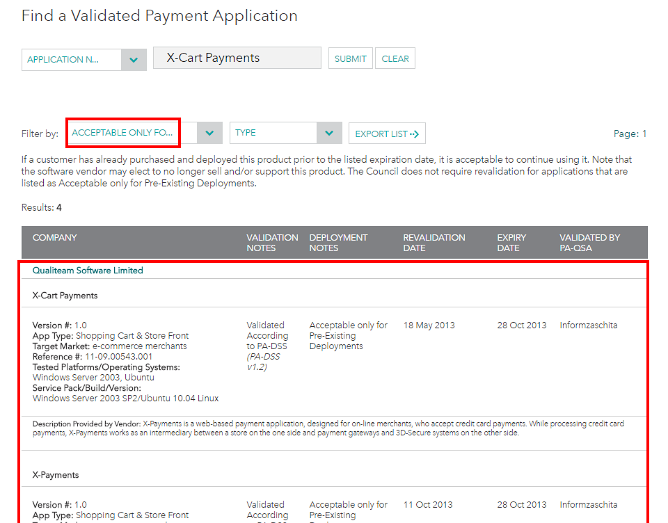Click Windows Server 2003 SP2/Ubuntu 10.04 Linux text

(125, 398)
